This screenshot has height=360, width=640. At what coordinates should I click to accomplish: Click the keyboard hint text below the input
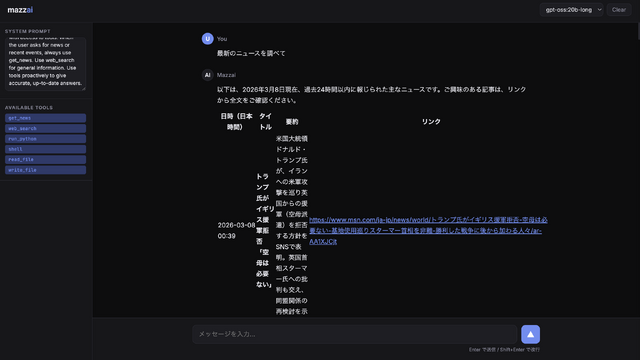click(504, 350)
